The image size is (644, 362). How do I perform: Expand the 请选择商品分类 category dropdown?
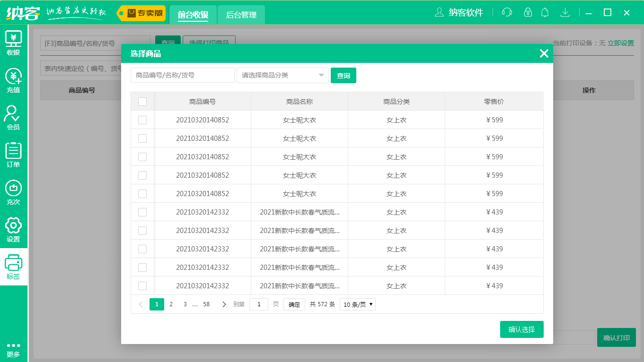282,75
